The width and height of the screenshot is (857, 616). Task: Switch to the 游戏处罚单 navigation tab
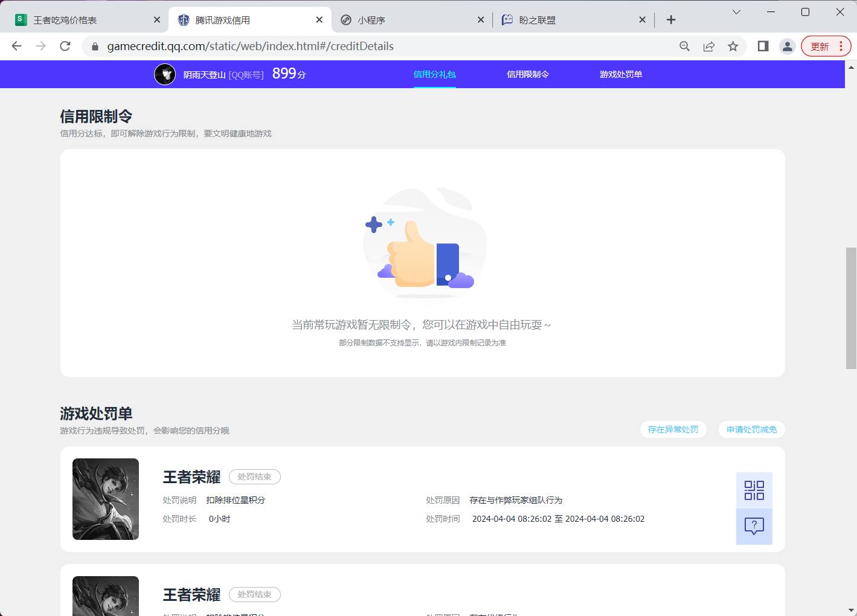click(620, 74)
